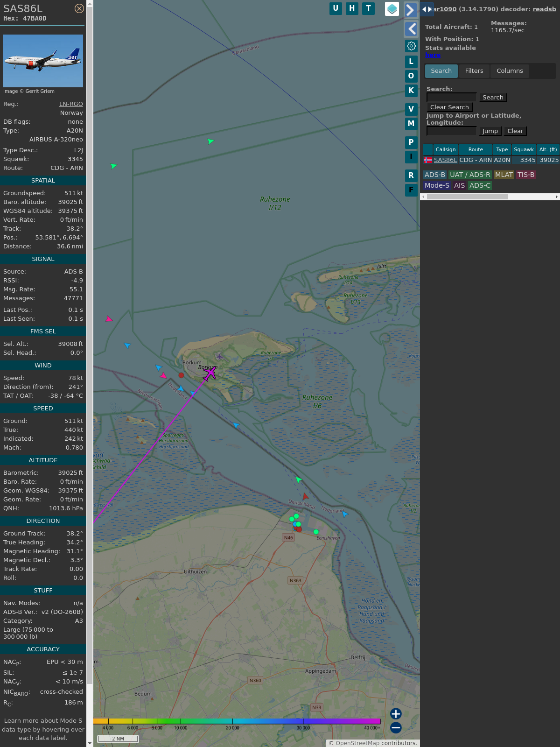Zoom out using the minus icon
560x747 pixels.
coord(396,727)
